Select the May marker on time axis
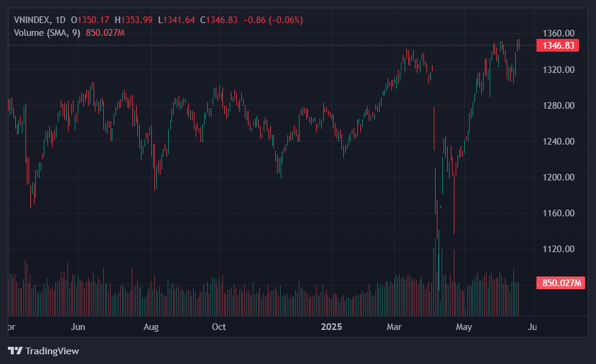Screen dimensions: 596x364 click(x=464, y=327)
